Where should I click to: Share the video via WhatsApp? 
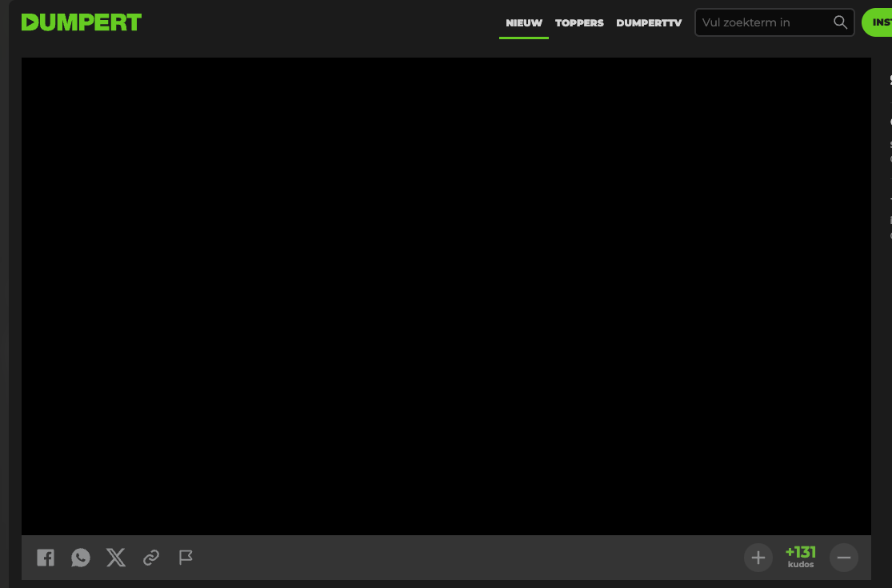click(x=80, y=558)
